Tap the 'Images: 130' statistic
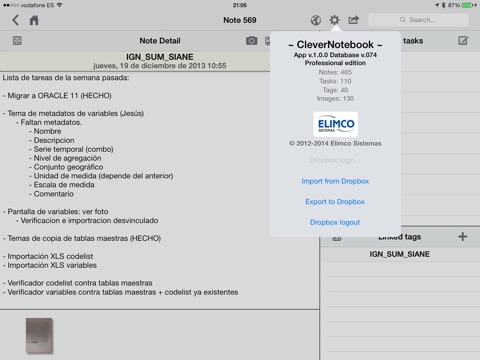Screen dimensions: 480x360 click(x=335, y=99)
